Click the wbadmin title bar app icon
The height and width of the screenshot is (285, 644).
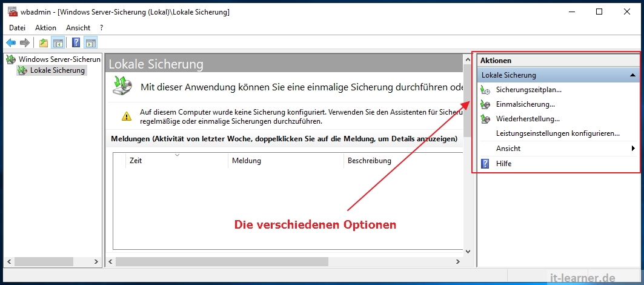(x=13, y=12)
